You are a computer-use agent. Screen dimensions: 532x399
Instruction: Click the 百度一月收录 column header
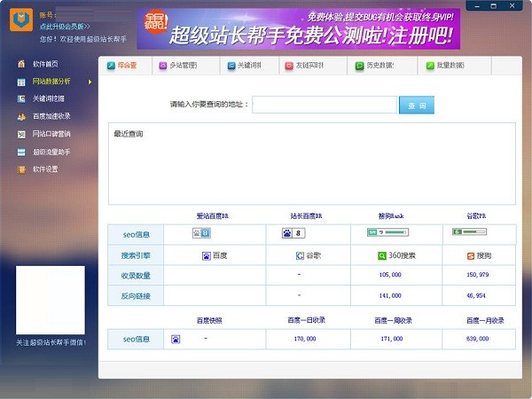pos(485,321)
